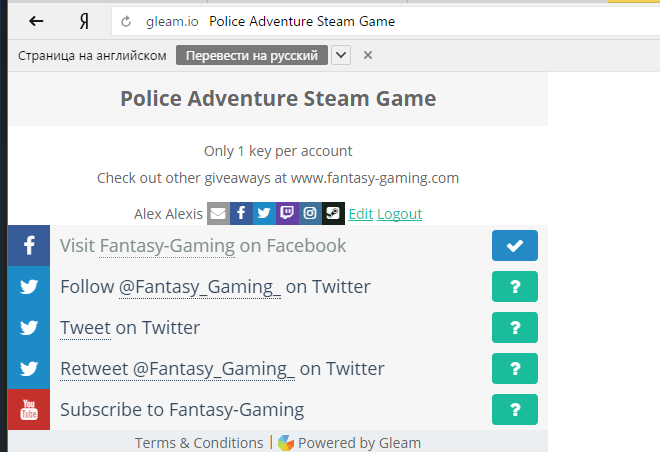Click the Instagram icon in account row

[x=310, y=213]
